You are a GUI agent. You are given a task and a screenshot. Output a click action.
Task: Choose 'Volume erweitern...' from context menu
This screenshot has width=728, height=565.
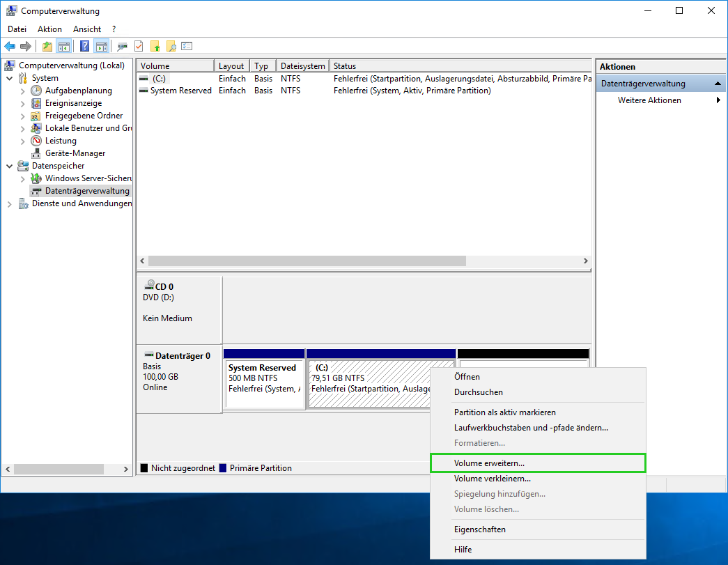click(x=489, y=463)
